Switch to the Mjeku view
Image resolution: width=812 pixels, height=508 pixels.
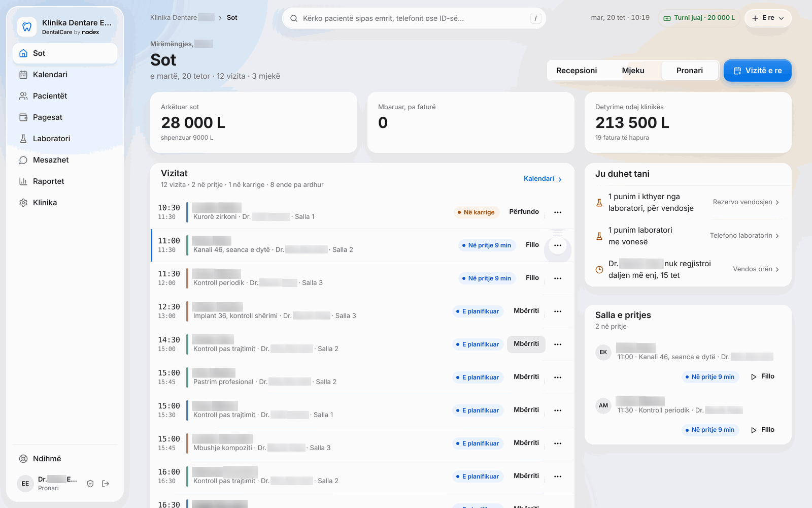click(x=633, y=71)
